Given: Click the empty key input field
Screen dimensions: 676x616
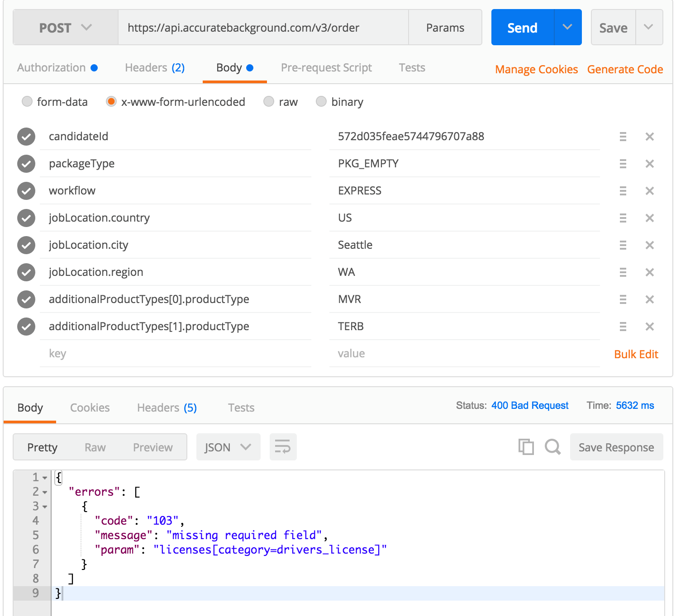Looking at the screenshot, I should coord(176,354).
